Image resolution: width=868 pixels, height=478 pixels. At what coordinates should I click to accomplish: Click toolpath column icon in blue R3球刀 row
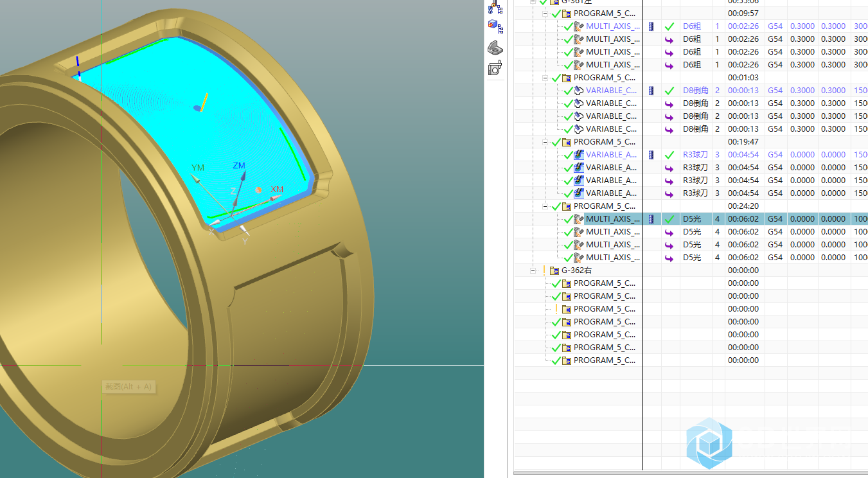652,155
